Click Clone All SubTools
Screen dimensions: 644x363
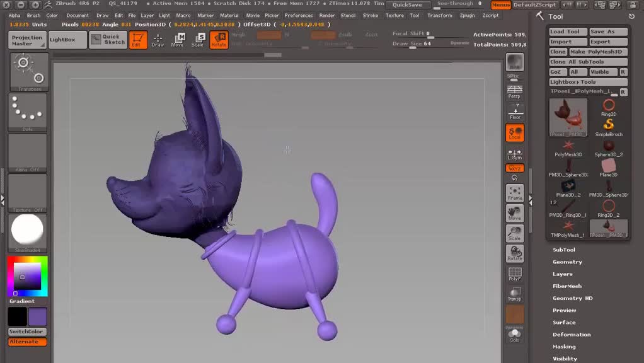589,62
